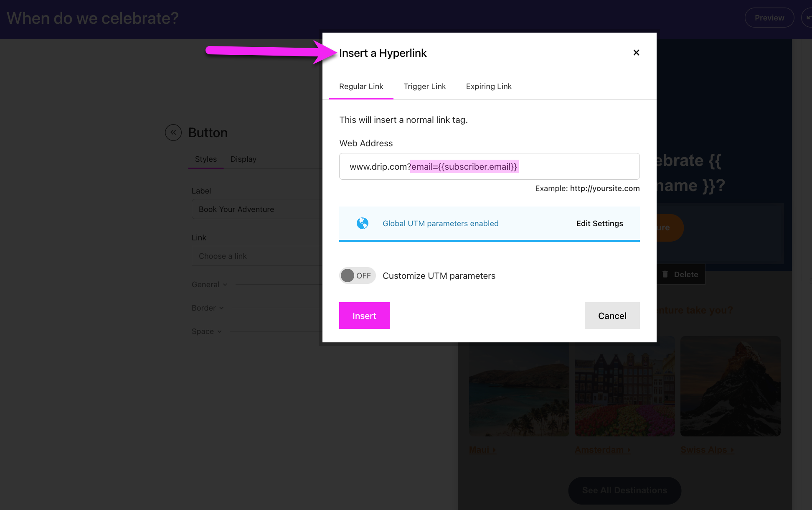Screen dimensions: 812x510
Task: Close the Insert a Hyperlink dialog
Action: click(636, 53)
